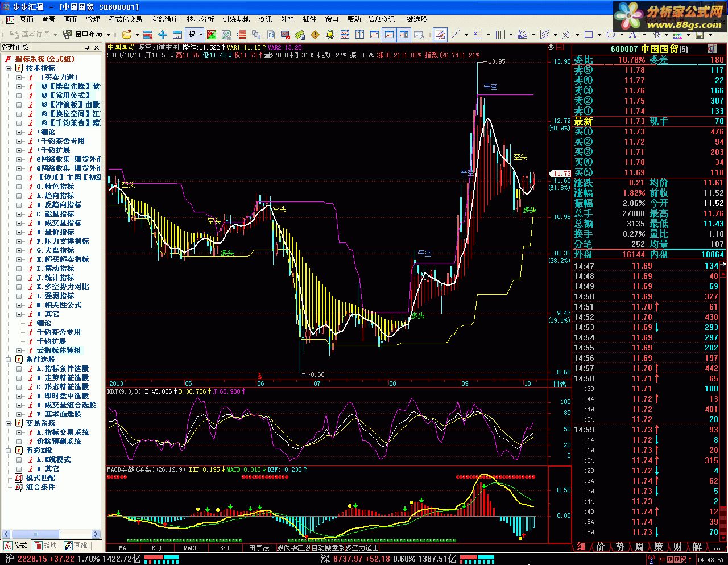
Task: Select the KDJ indicator tab
Action: [156, 548]
